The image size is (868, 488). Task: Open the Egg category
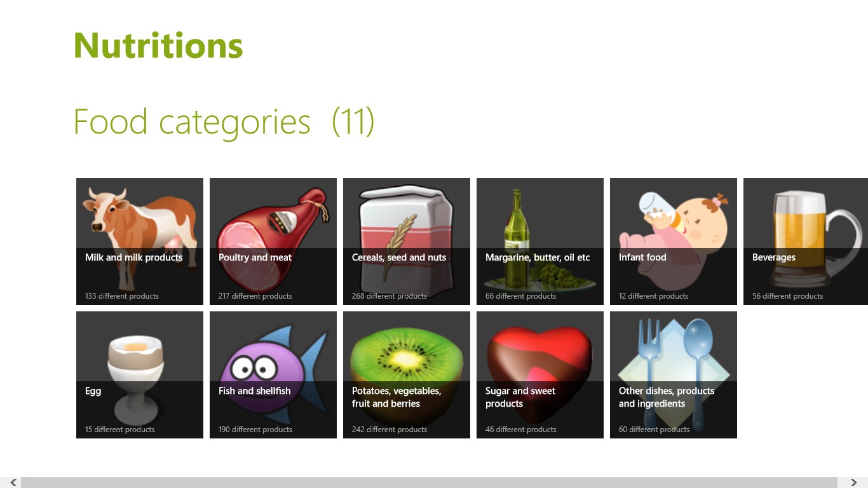click(x=139, y=374)
